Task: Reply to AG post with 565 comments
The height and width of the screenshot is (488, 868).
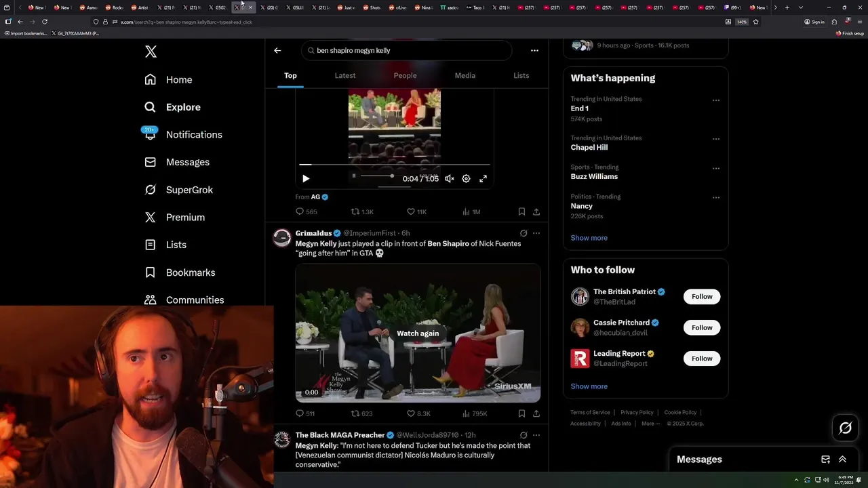Action: pyautogui.click(x=307, y=211)
